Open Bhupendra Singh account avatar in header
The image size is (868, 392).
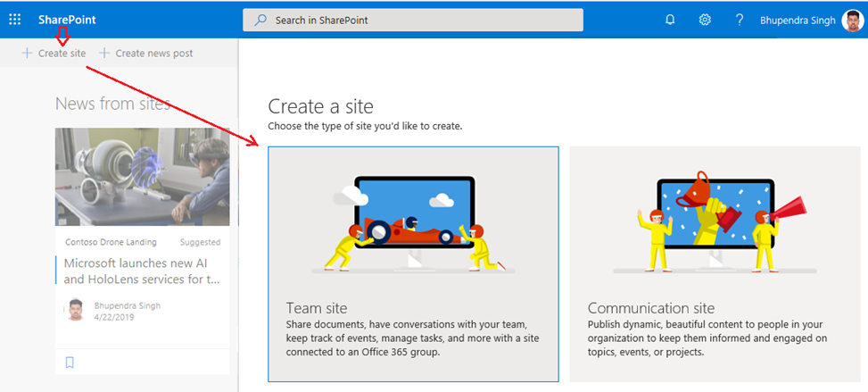tap(853, 21)
